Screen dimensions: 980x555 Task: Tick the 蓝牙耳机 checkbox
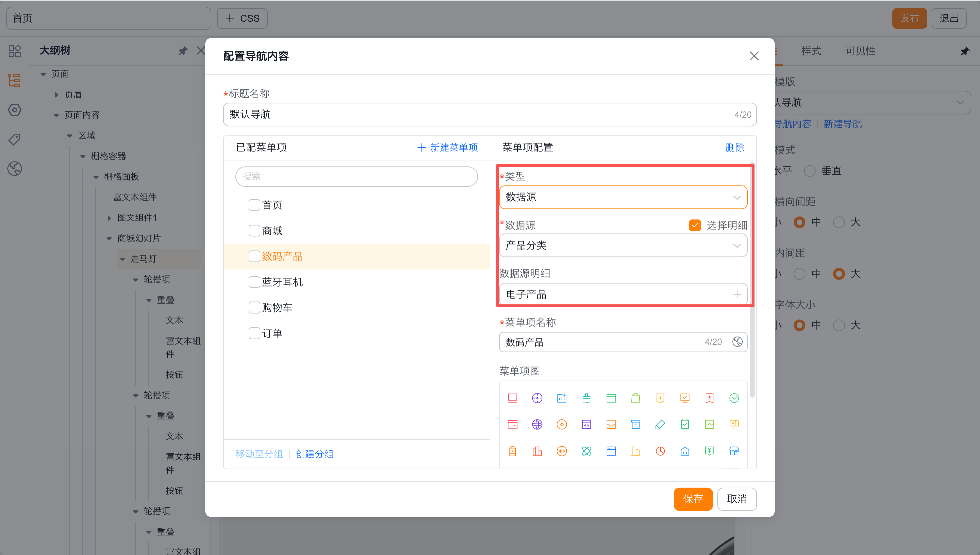pyautogui.click(x=254, y=282)
